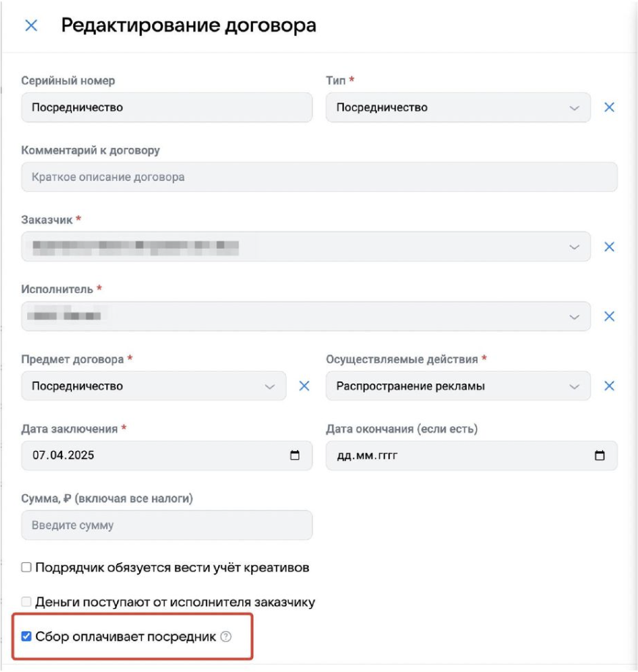Expand the Заказчик dropdown
Viewport: 638px width, 672px height.
coord(575,247)
